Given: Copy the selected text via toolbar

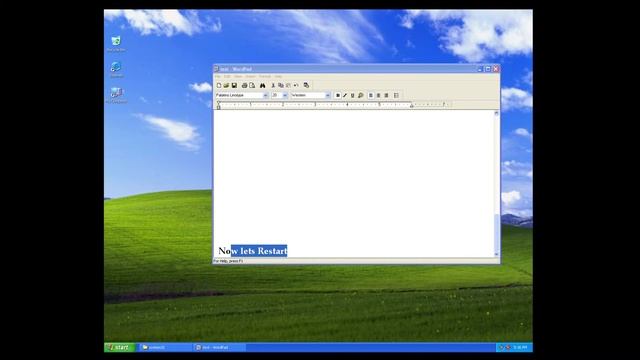Looking at the screenshot, I should (x=281, y=85).
